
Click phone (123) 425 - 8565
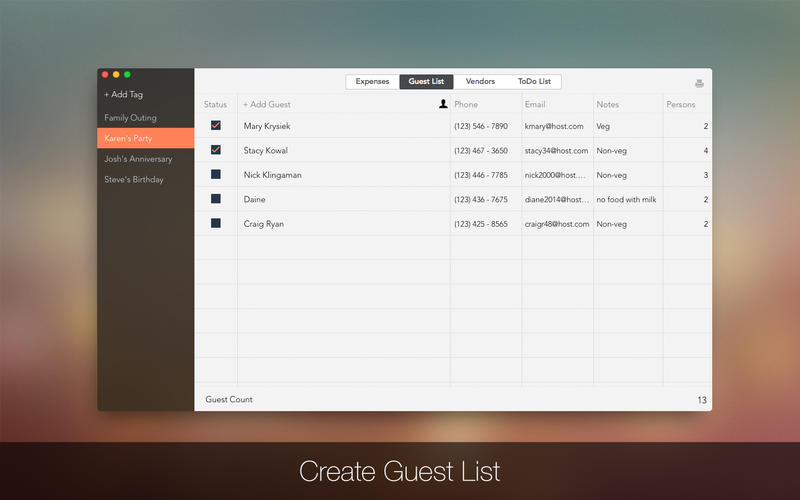point(481,224)
